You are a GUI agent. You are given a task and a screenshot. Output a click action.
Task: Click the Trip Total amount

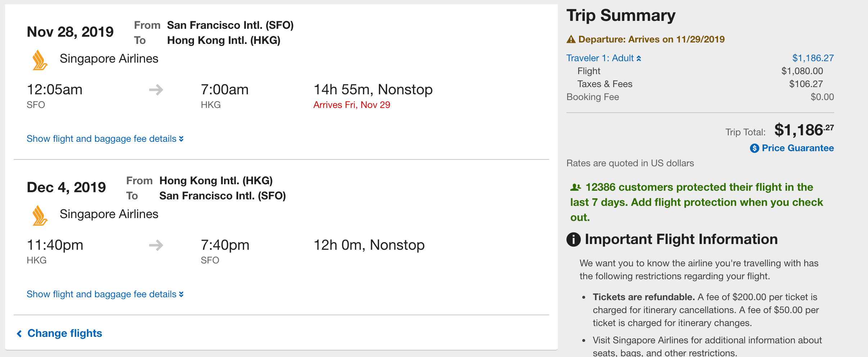[803, 130]
